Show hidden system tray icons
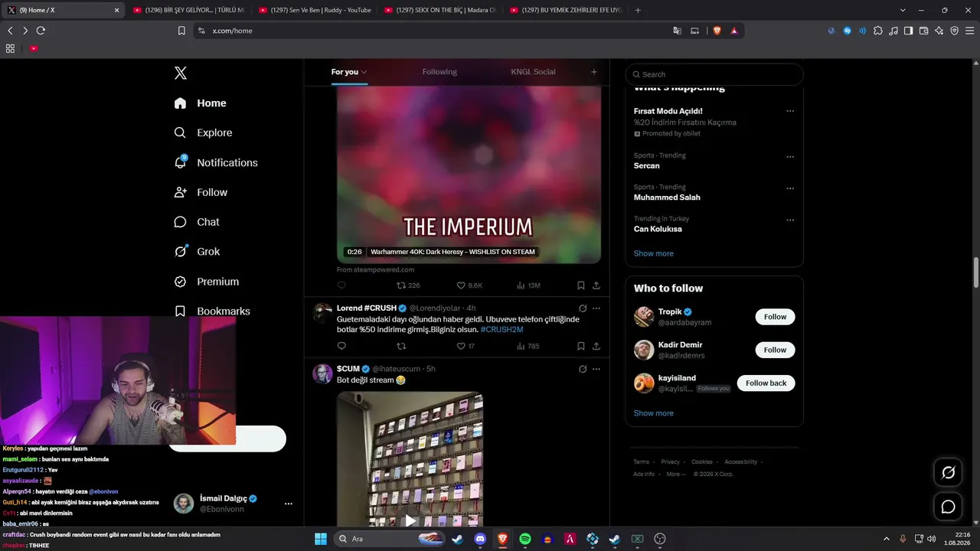Viewport: 980px width, 551px height. (887, 539)
